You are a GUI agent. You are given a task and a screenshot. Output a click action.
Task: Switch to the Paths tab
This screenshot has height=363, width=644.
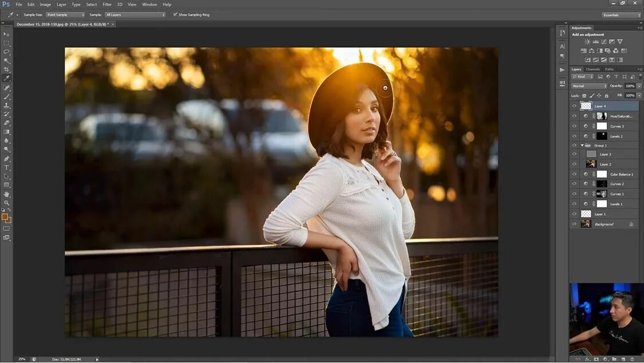tap(610, 69)
